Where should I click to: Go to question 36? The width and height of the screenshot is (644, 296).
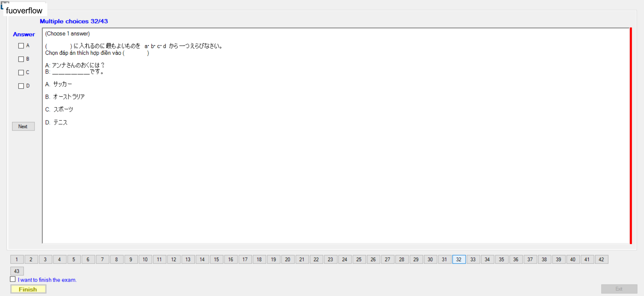coord(516,259)
